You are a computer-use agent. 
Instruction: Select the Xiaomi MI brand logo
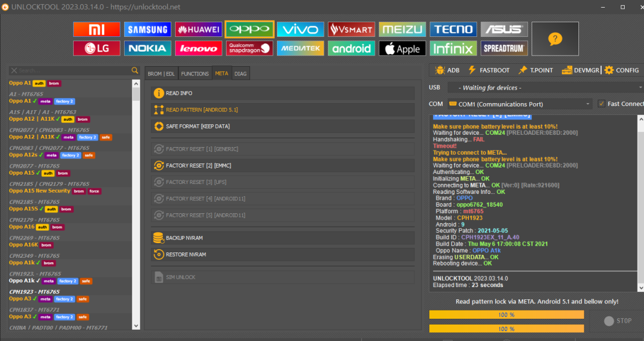pyautogui.click(x=97, y=29)
